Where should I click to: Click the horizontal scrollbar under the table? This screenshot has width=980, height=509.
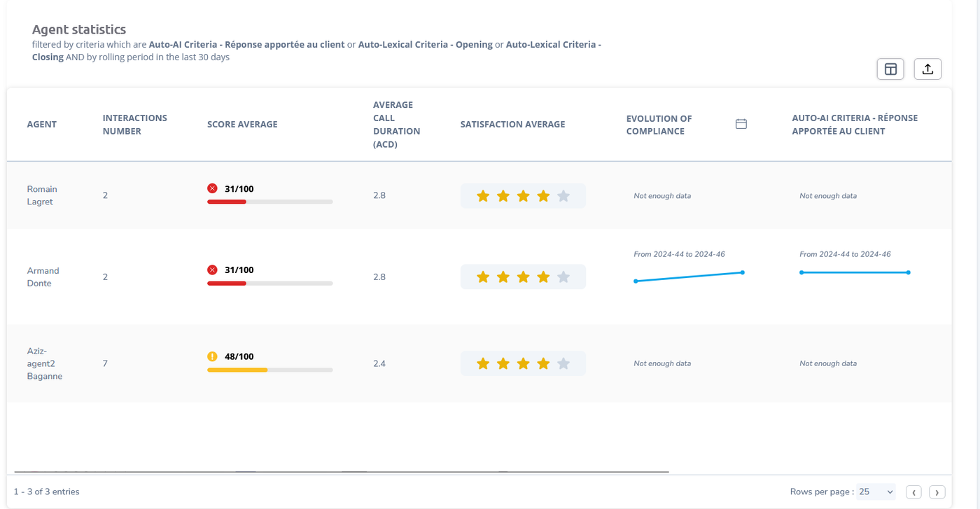tap(341, 472)
